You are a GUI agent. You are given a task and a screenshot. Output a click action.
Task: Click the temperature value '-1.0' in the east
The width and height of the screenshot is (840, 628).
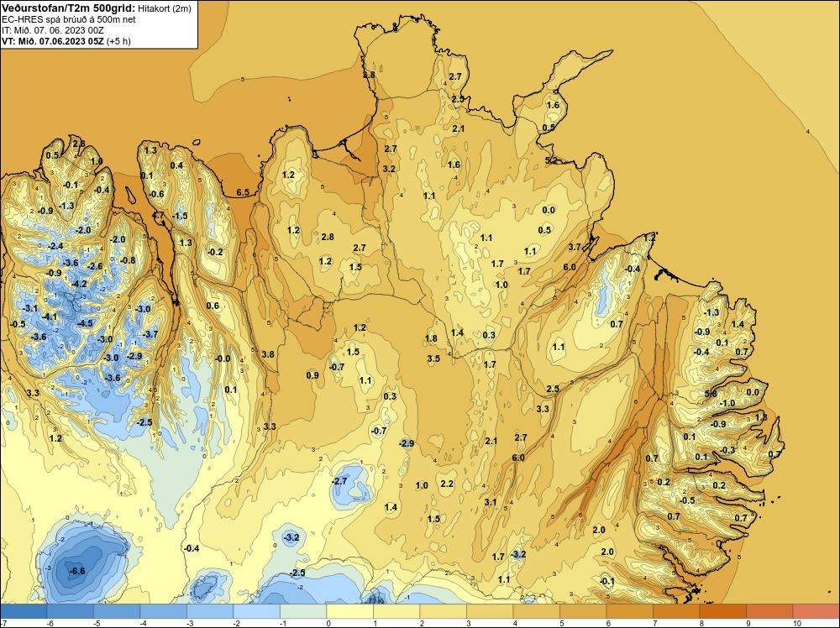[727, 403]
